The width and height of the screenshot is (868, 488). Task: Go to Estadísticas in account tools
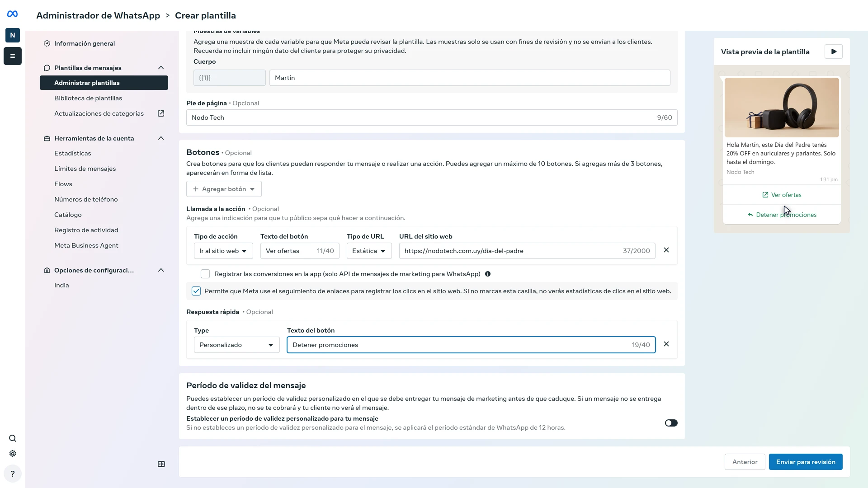[x=73, y=153]
